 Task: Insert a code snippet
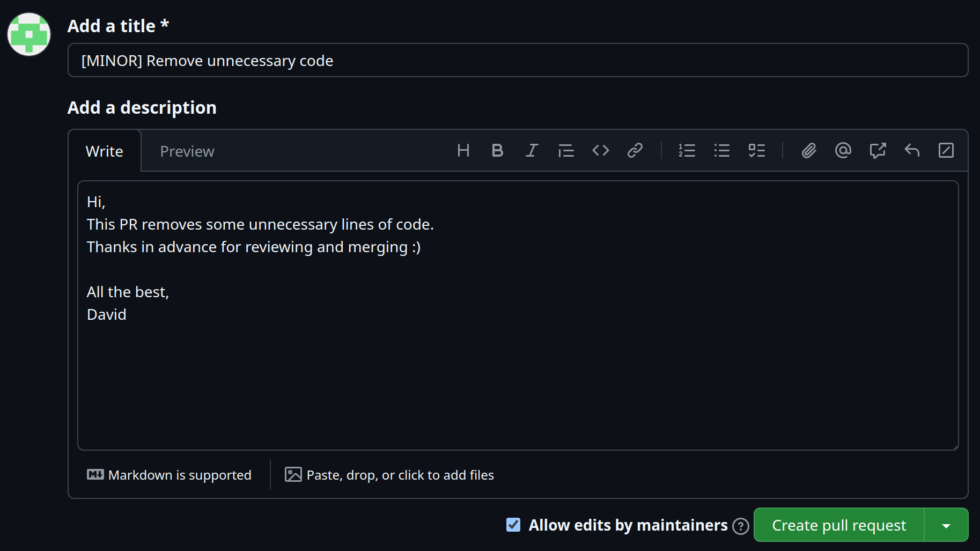click(x=600, y=151)
